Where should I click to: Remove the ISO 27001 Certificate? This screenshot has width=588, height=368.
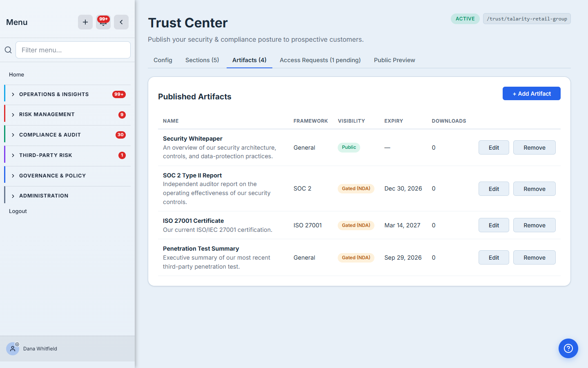(x=535, y=225)
